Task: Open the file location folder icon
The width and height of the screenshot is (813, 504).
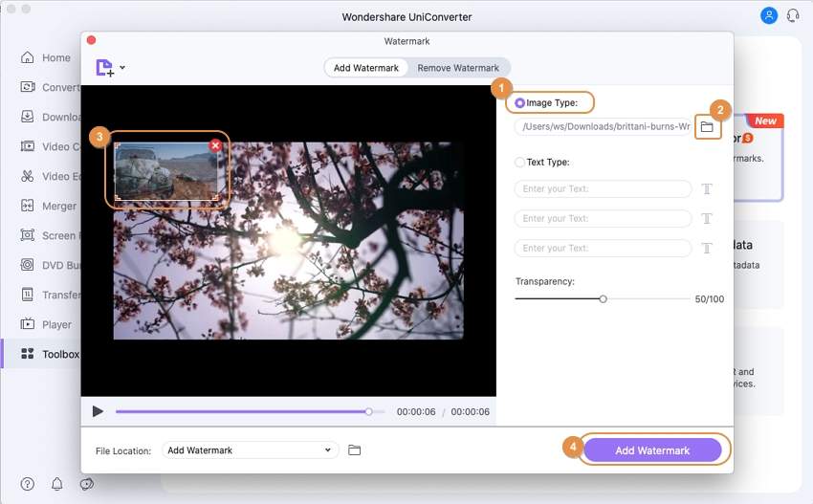Action: [354, 450]
